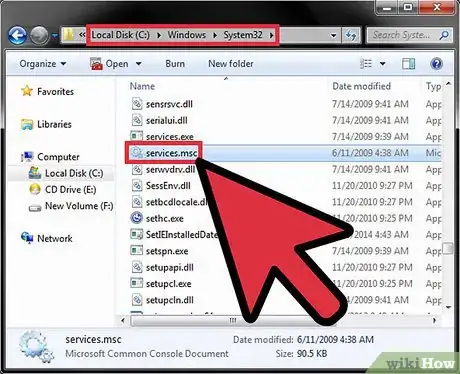This screenshot has height=374, width=460.
Task: Select the file services.exe
Action: (170, 137)
